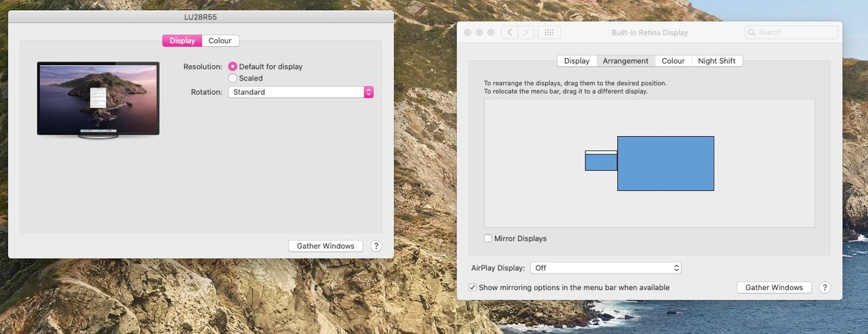Open Display tab in Built-in Retina window

coord(576,61)
